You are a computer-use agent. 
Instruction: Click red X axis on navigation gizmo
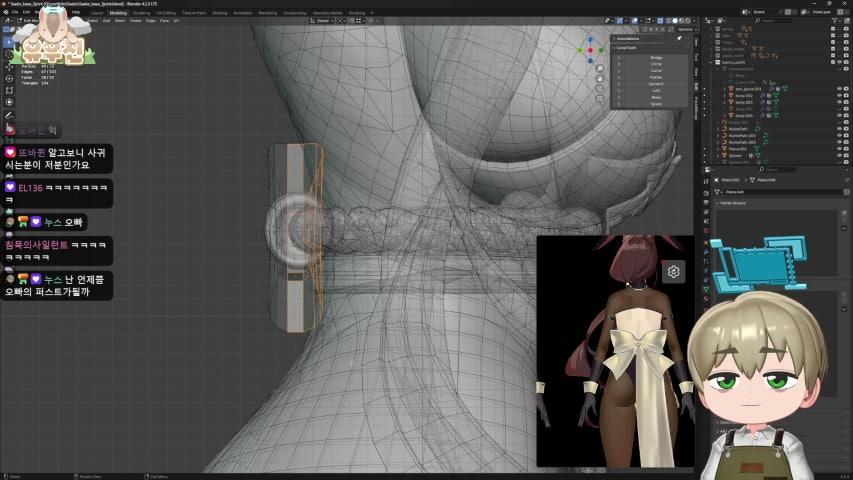point(590,50)
